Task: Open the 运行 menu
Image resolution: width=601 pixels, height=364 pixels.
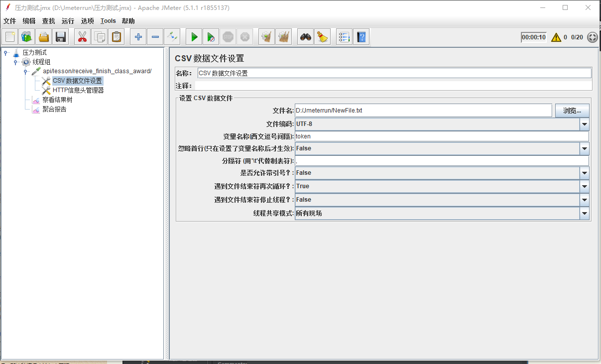Action: tap(68, 21)
